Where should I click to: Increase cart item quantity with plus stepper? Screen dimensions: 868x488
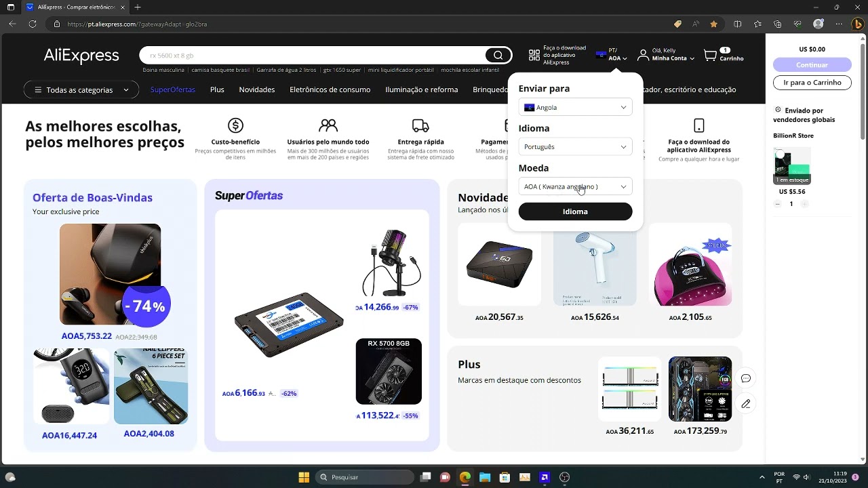coord(804,204)
